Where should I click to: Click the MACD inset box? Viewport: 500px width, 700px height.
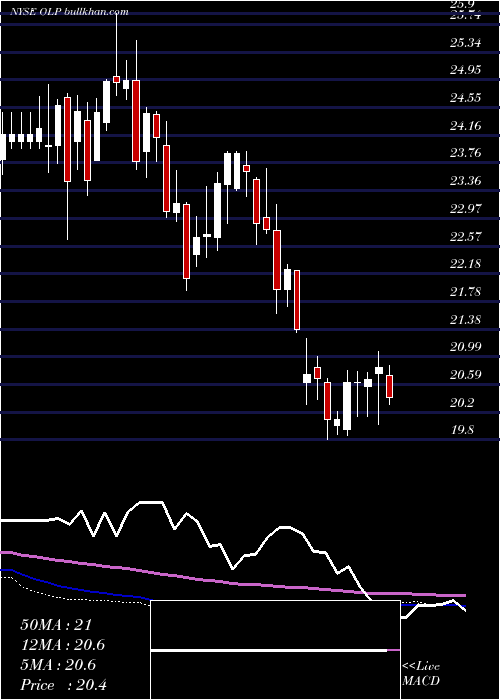(275, 650)
